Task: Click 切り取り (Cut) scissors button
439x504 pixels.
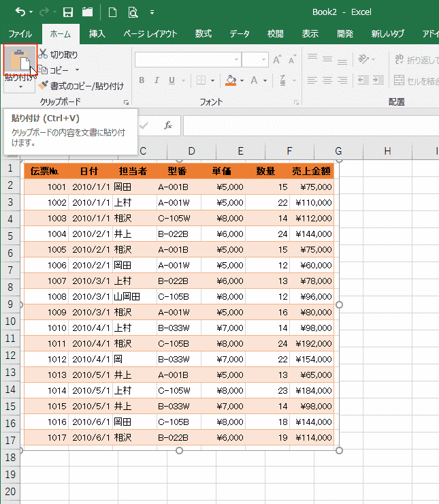Action: pyautogui.click(x=58, y=54)
